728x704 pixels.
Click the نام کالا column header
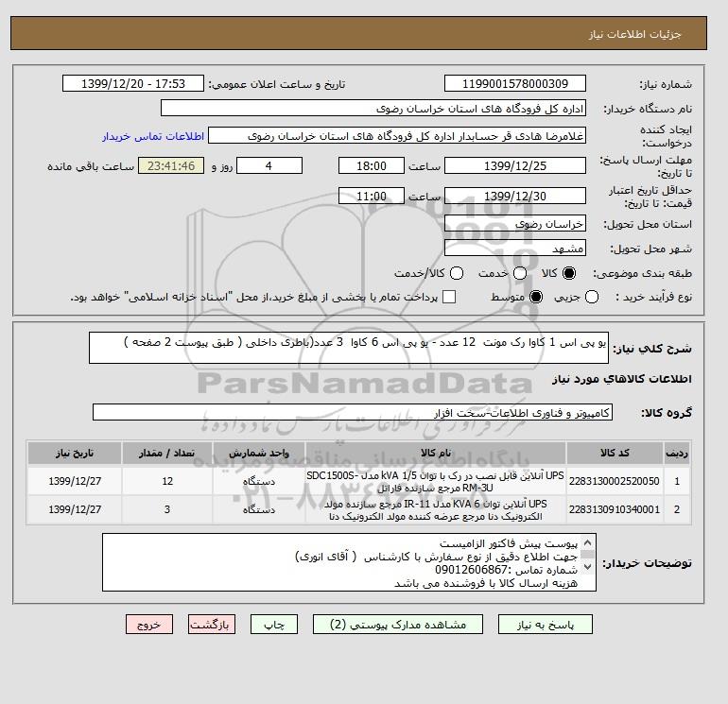[x=436, y=453]
